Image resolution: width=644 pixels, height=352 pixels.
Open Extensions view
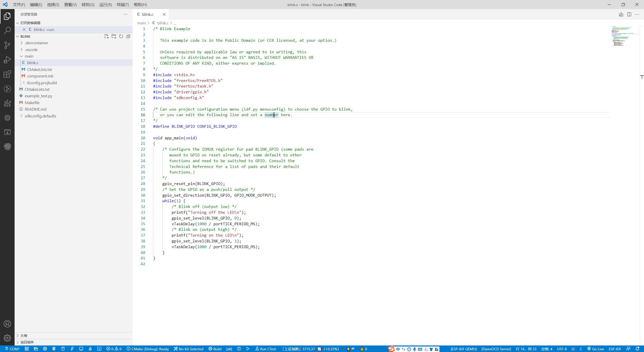[x=7, y=74]
